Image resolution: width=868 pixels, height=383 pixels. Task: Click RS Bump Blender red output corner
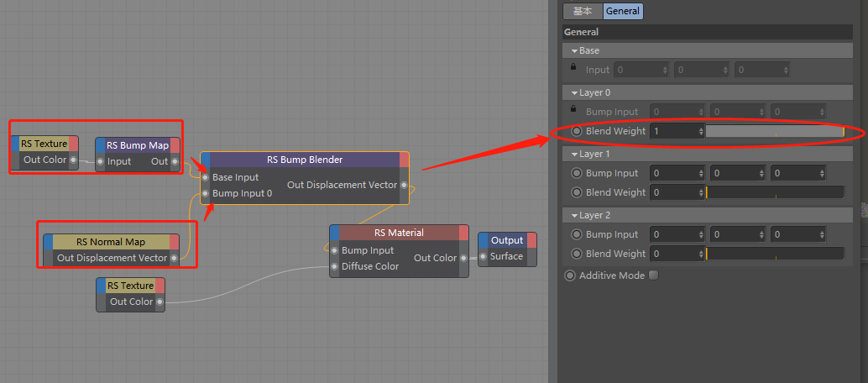pos(404,160)
